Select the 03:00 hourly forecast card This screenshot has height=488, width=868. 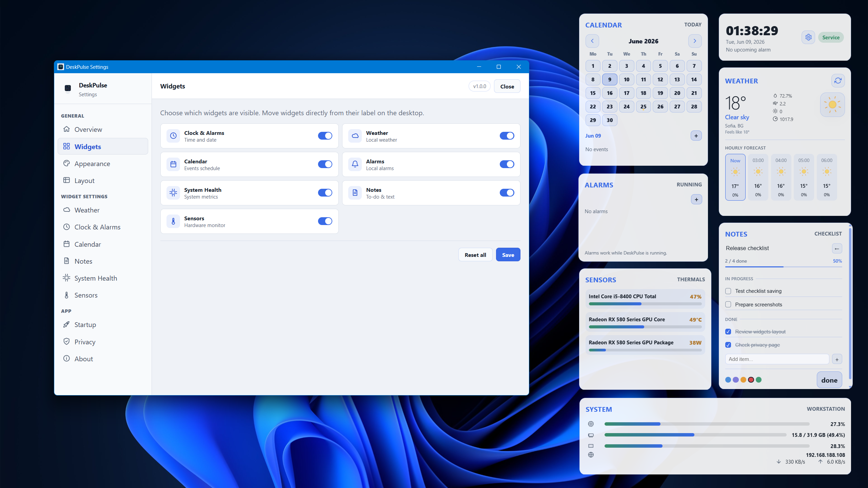pyautogui.click(x=758, y=177)
